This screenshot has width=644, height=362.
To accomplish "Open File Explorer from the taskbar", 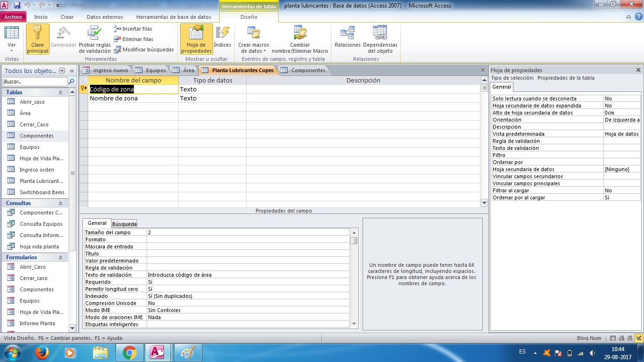I will [100, 353].
